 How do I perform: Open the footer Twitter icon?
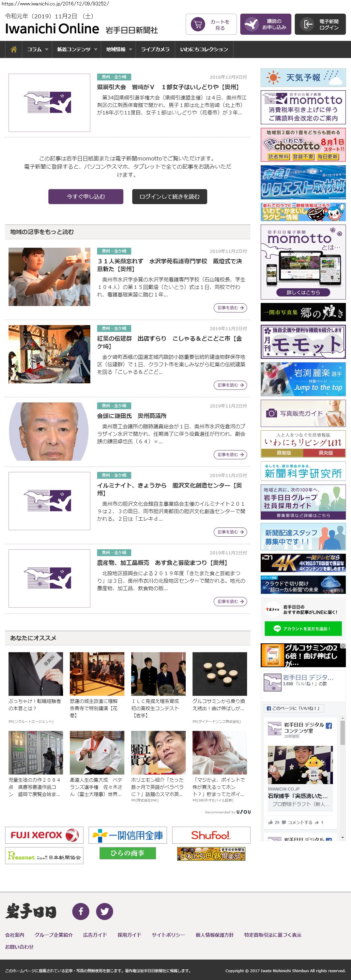[x=104, y=911]
